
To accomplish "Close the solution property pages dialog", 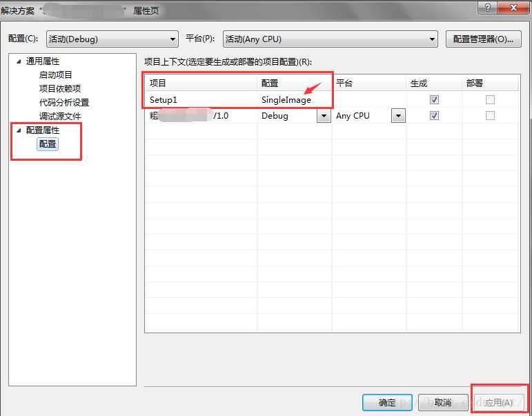I will pyautogui.click(x=513, y=7).
